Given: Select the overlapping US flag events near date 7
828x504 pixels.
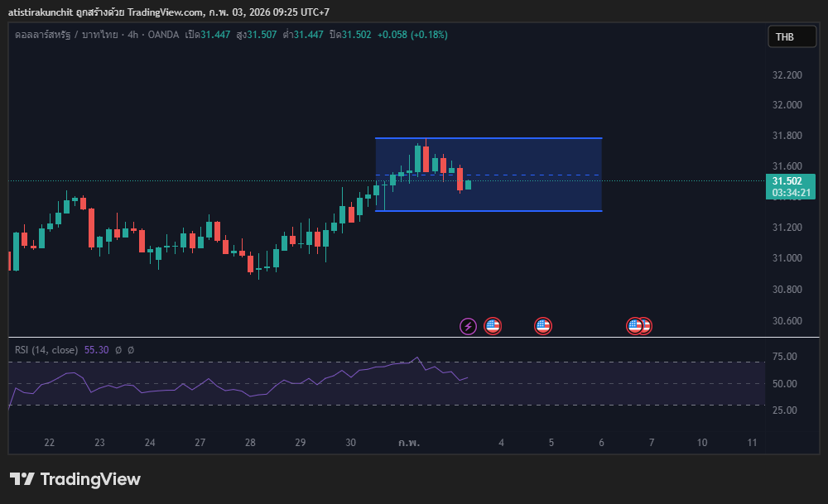Looking at the screenshot, I should point(639,326).
